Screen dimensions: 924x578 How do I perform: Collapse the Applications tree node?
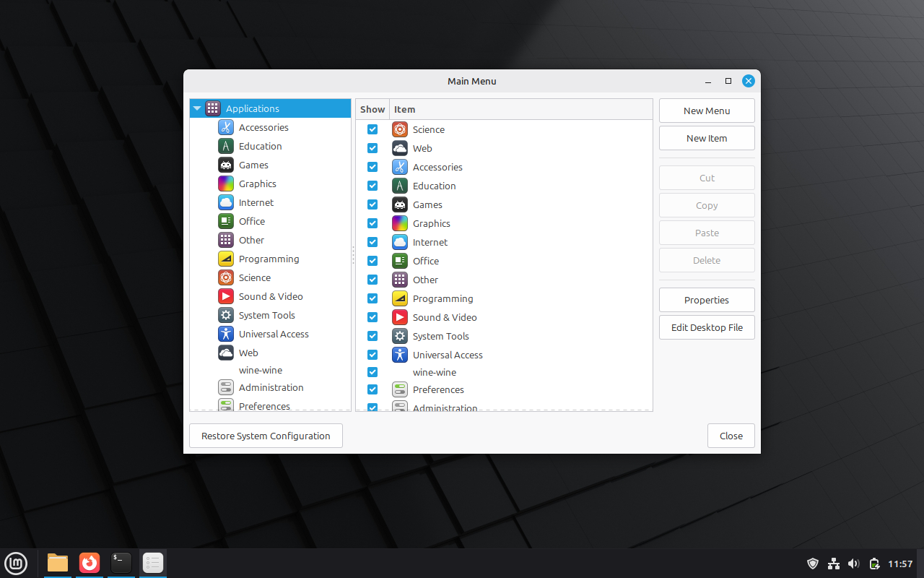[197, 108]
